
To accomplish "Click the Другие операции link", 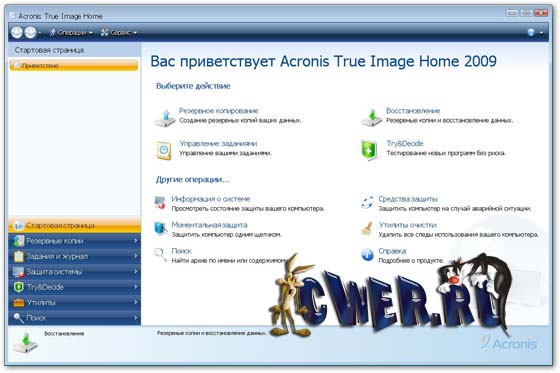I will [192, 179].
